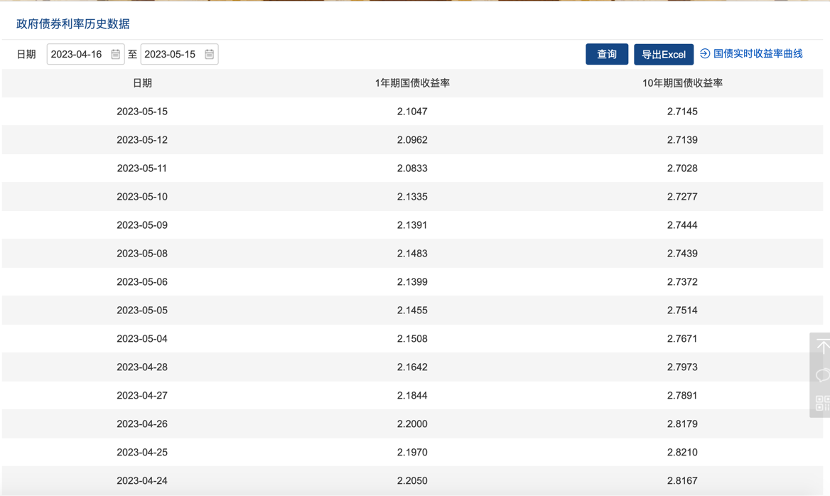Click the end date field 2023-05-15
The height and width of the screenshot is (496, 830).
tap(179, 54)
